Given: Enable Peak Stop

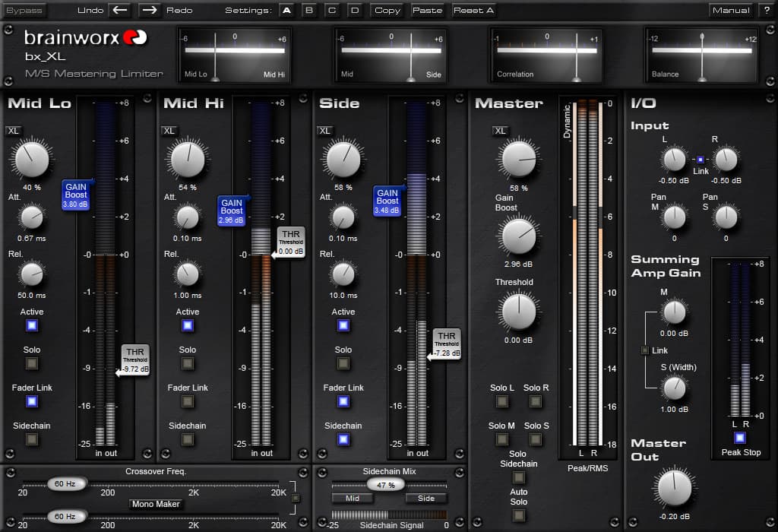Looking at the screenshot, I should point(740,438).
